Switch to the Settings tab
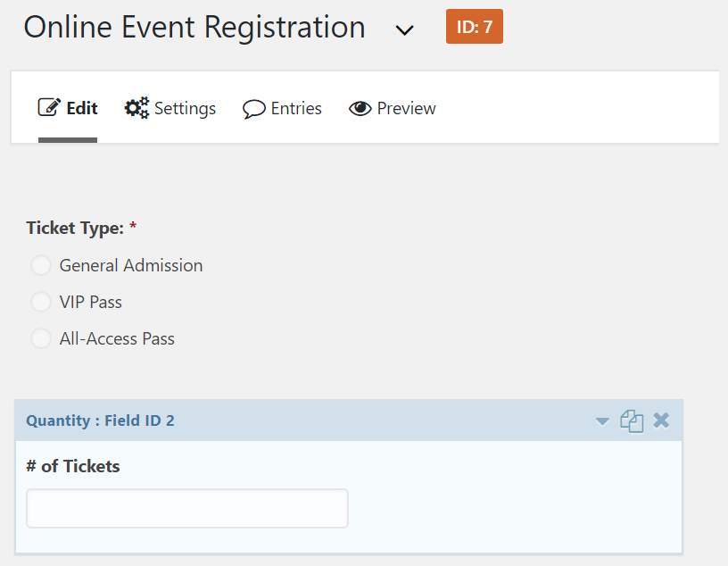 coord(170,108)
